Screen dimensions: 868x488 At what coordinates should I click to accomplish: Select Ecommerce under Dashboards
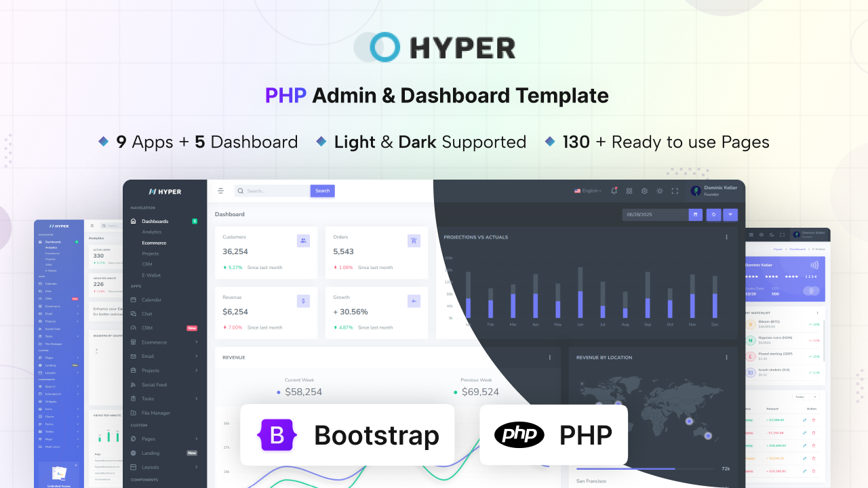pos(154,243)
